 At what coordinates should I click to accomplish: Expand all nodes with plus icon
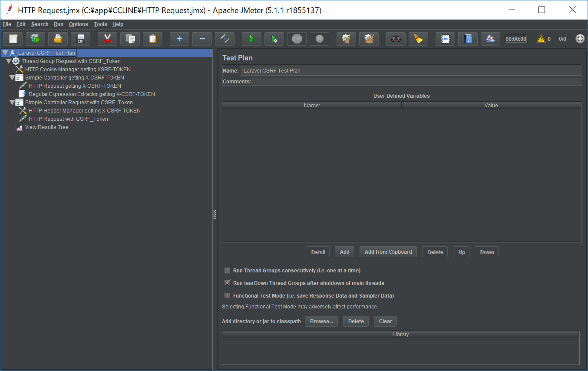179,39
